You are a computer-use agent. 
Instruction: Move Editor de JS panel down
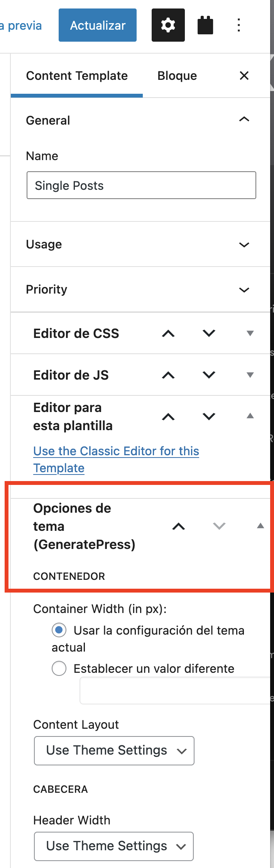[x=209, y=375]
